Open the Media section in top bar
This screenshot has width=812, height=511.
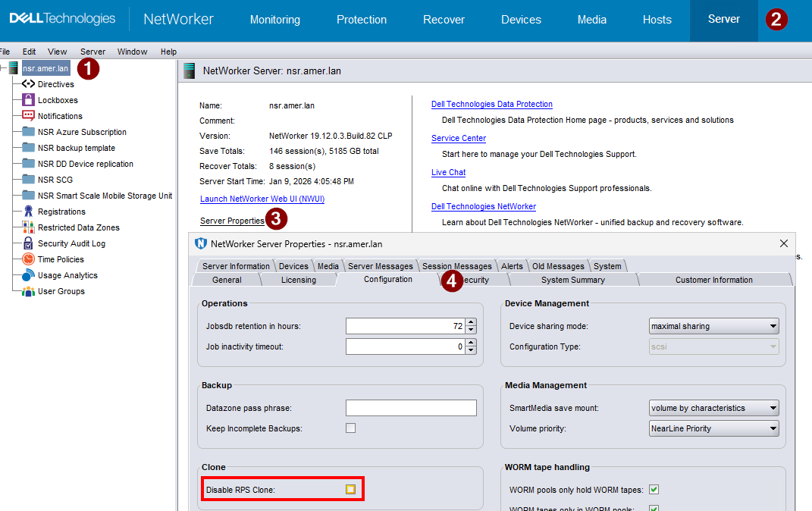coord(592,20)
